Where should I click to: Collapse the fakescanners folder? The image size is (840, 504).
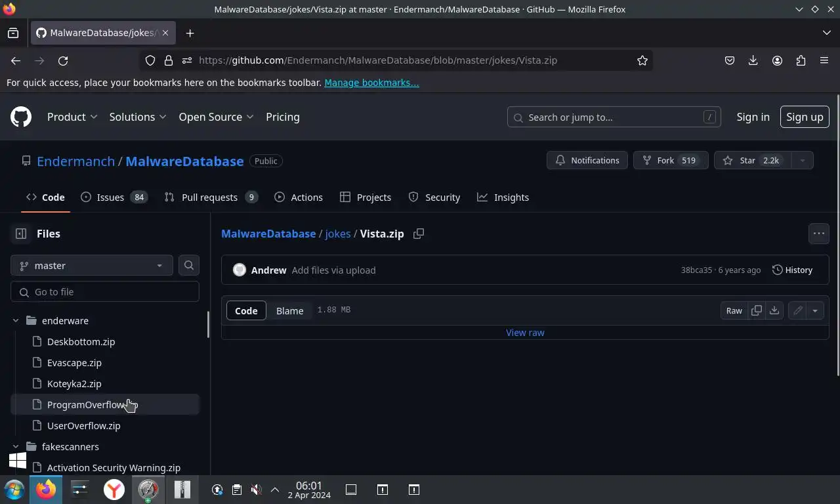click(x=16, y=446)
